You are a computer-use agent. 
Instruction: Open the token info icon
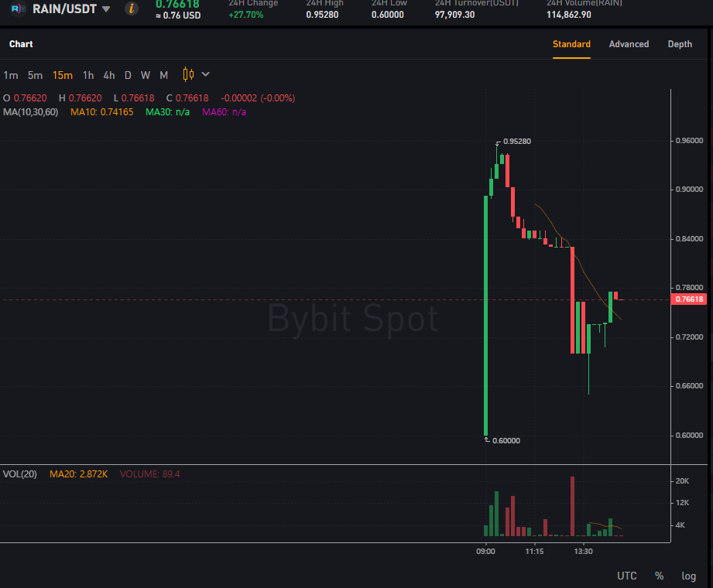tap(132, 9)
